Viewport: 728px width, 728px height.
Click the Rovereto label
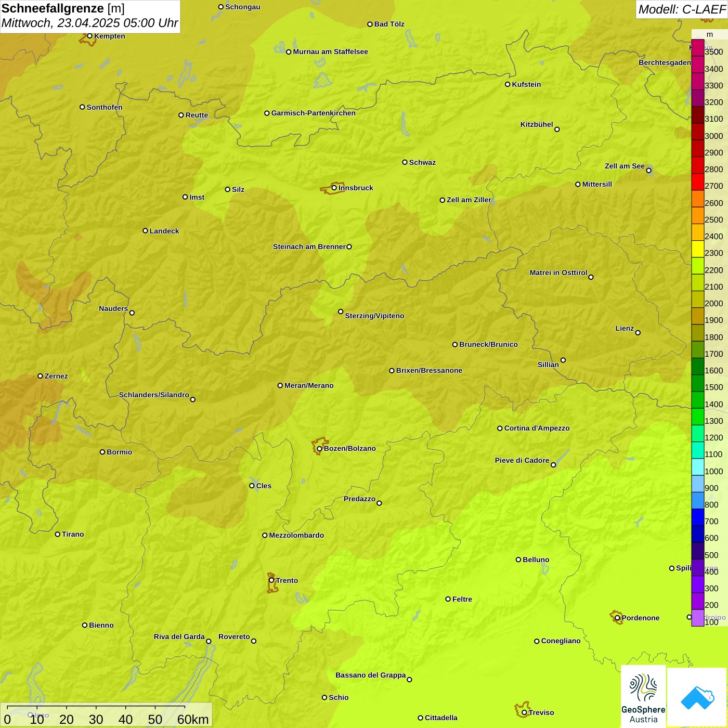[234, 636]
